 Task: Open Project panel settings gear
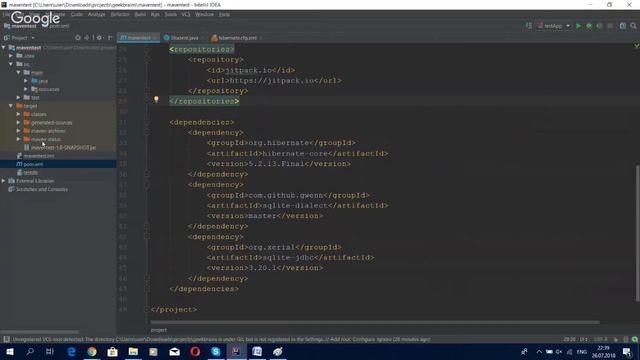[x=99, y=38]
